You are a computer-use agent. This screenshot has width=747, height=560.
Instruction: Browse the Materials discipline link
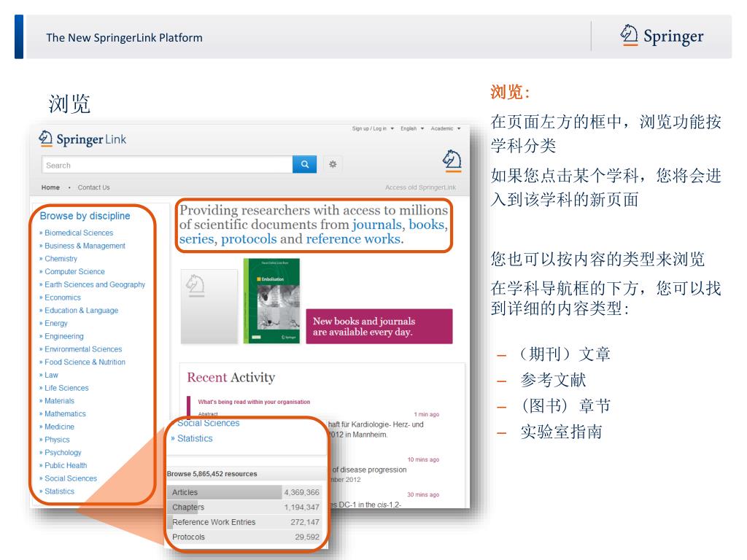pos(59,400)
